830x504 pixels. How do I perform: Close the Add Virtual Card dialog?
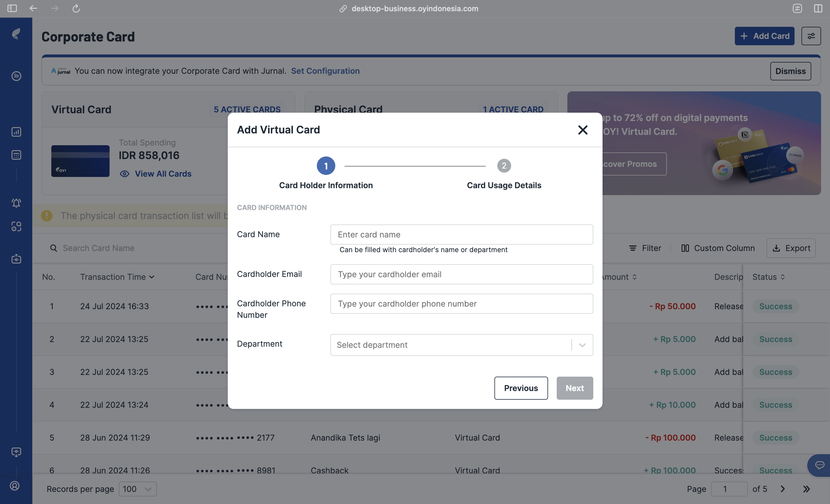click(x=583, y=130)
